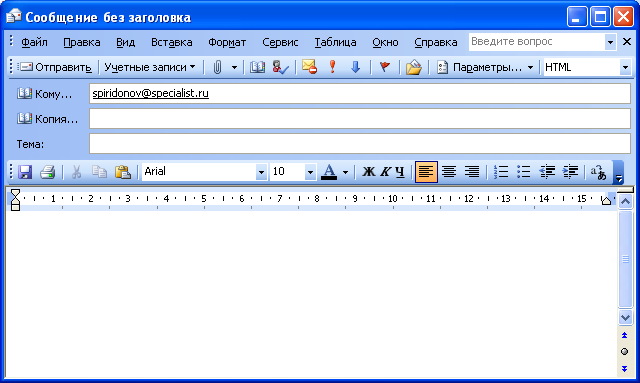Click the cut scissors icon
Viewport: 640px width, 383px height.
tap(76, 172)
